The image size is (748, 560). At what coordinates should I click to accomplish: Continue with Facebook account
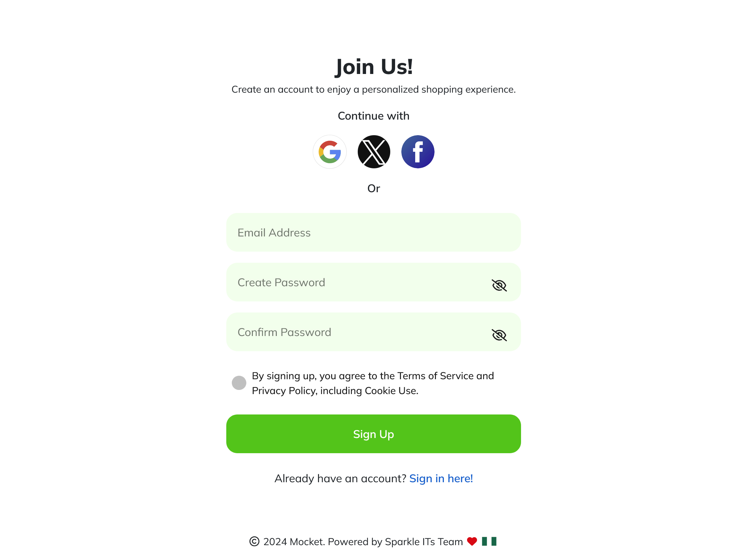pos(418,152)
